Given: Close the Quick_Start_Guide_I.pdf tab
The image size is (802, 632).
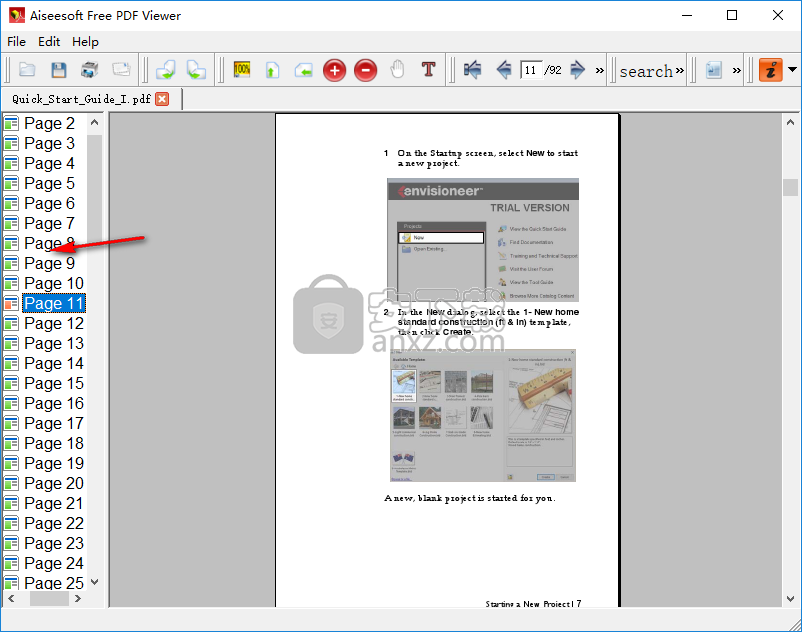Looking at the screenshot, I should pos(162,99).
